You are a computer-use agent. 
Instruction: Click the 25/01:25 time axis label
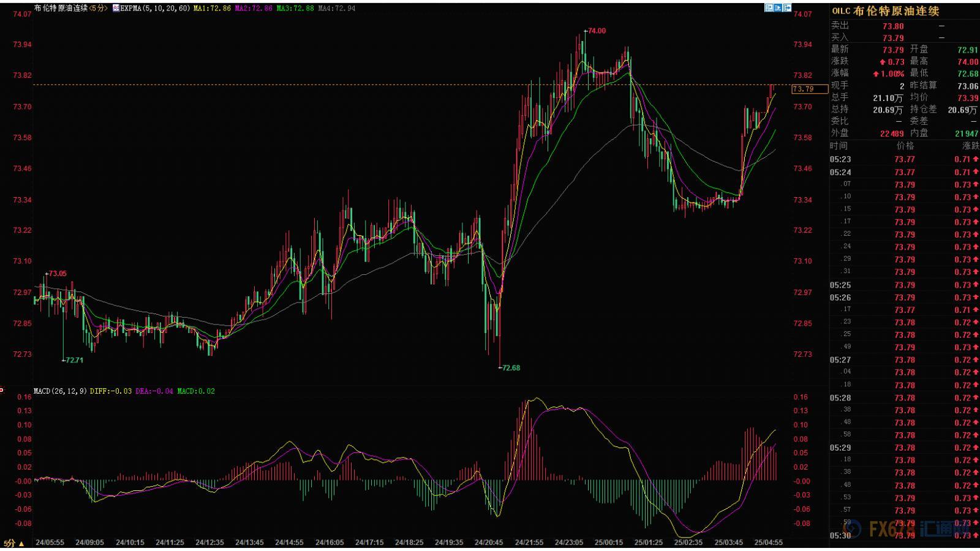(649, 542)
